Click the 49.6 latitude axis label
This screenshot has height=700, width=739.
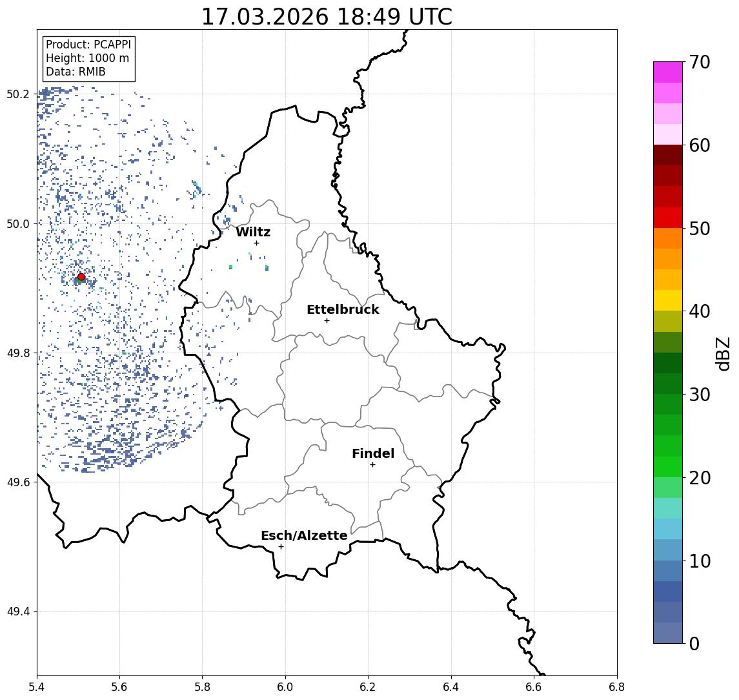pos(18,482)
